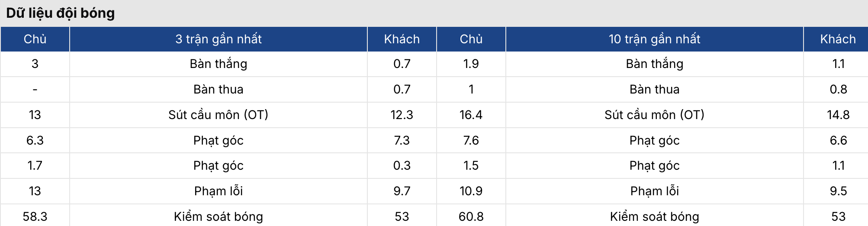Click the dash in the Bàn thua row

click(x=35, y=89)
